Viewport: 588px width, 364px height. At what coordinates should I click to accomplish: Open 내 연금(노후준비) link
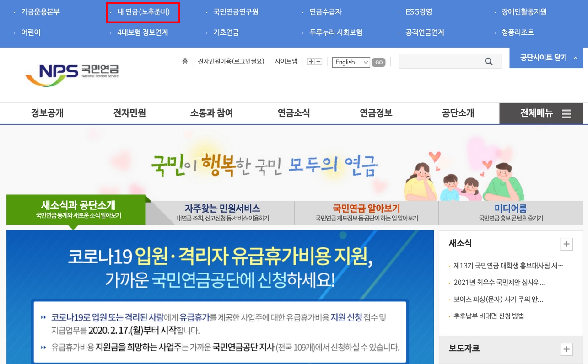143,12
